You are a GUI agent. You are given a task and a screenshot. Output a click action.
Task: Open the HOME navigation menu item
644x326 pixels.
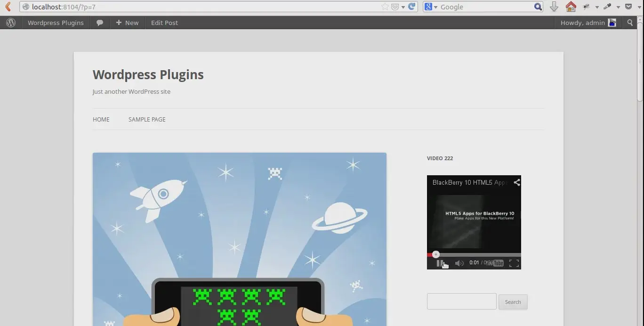tap(101, 119)
